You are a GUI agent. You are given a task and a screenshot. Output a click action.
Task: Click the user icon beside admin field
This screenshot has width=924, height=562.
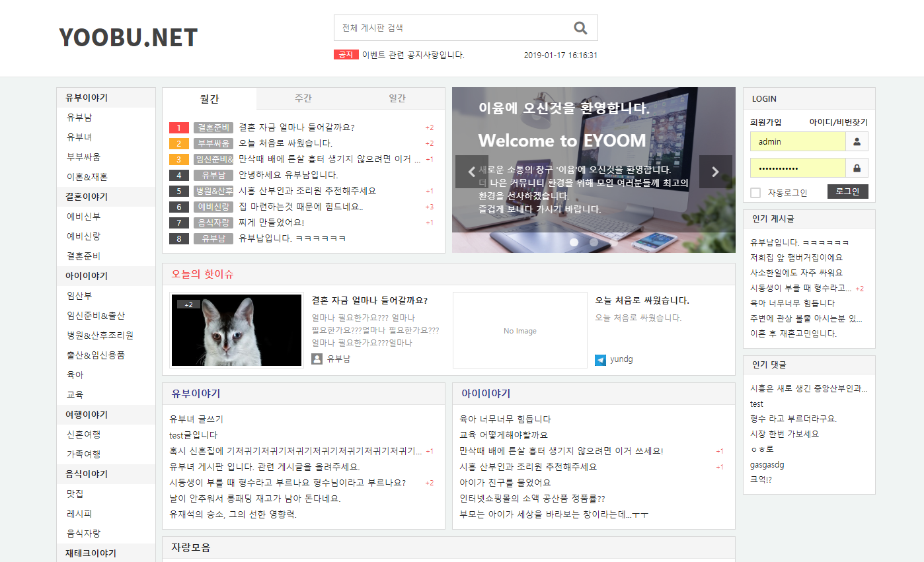[857, 141]
